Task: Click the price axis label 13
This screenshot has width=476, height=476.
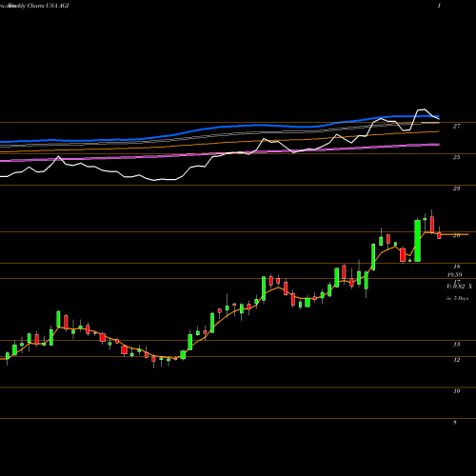Action: tap(456, 344)
